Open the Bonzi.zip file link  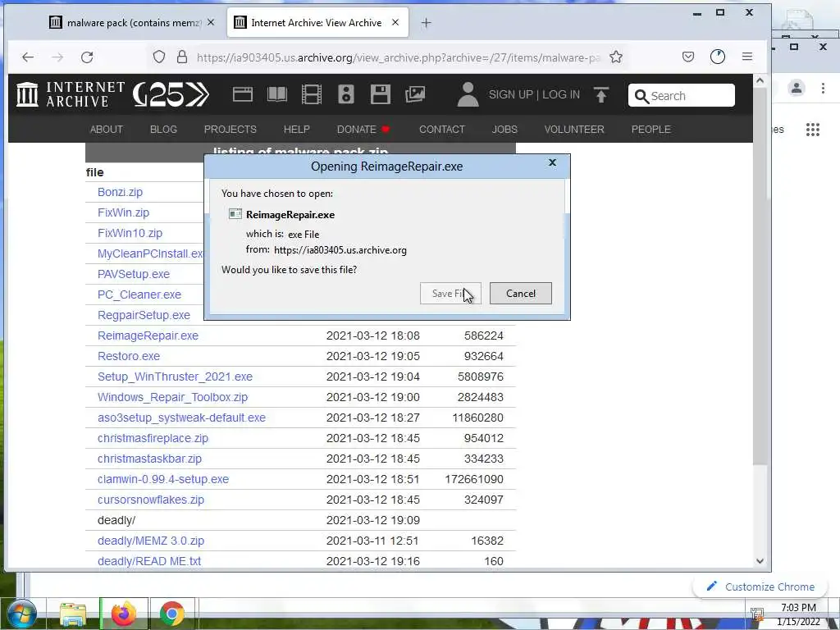120,192
